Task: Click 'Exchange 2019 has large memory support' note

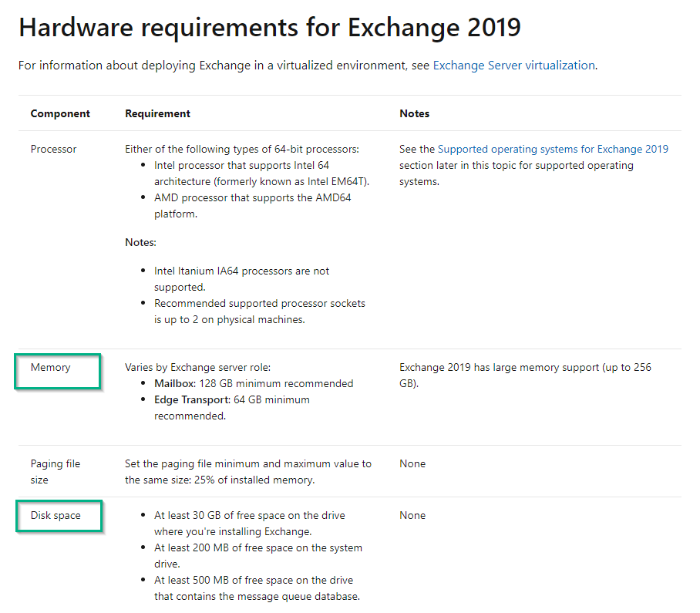Action: [x=525, y=376]
